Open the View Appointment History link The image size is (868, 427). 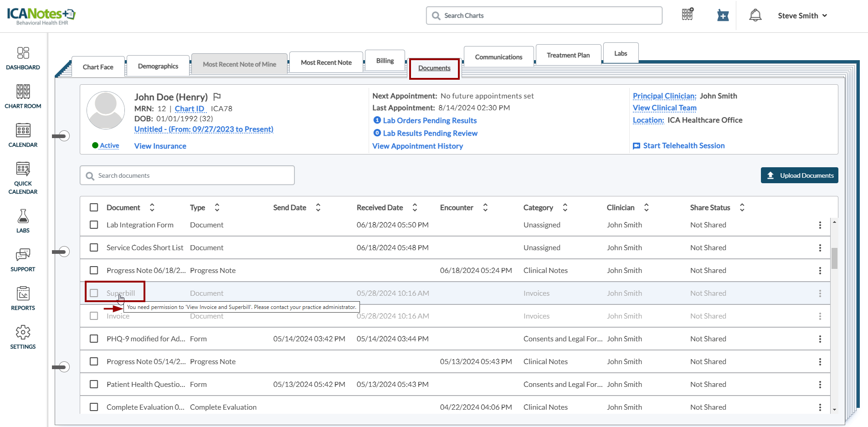(x=417, y=146)
